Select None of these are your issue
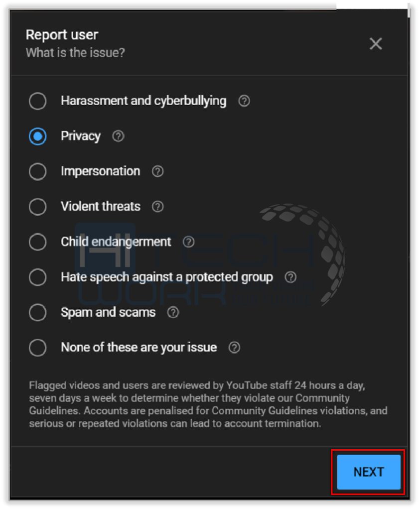Screen dimensions: 420x510 tap(38, 347)
